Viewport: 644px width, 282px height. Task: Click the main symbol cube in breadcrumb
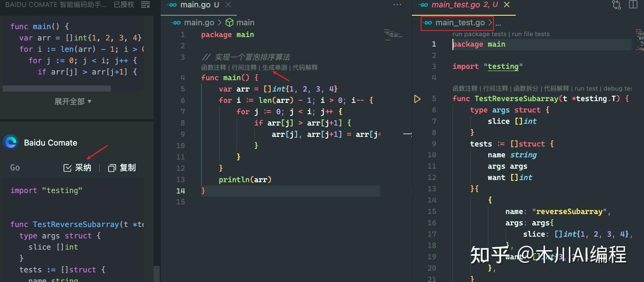[230, 23]
